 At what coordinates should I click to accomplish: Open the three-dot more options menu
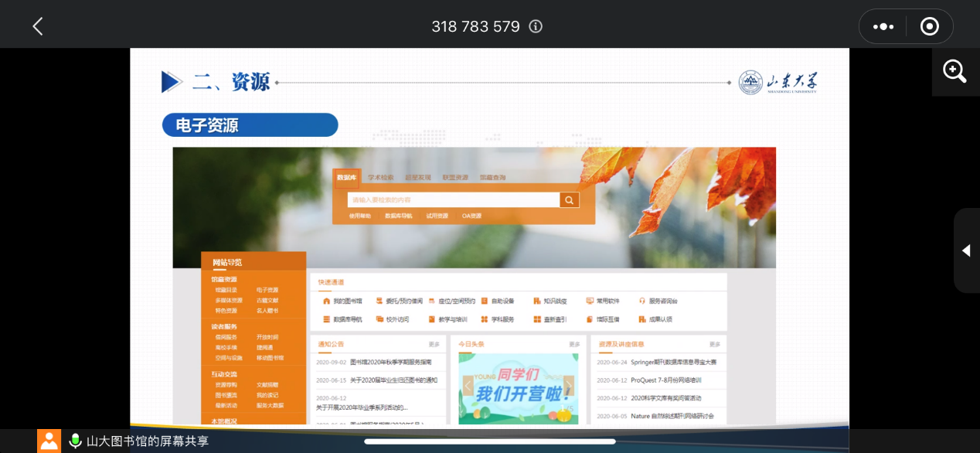(x=883, y=26)
